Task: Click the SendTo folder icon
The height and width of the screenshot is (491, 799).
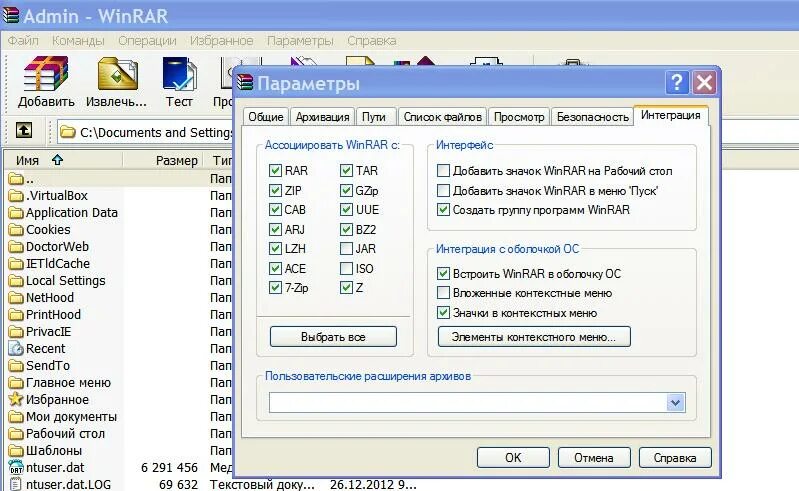Action: pos(16,366)
